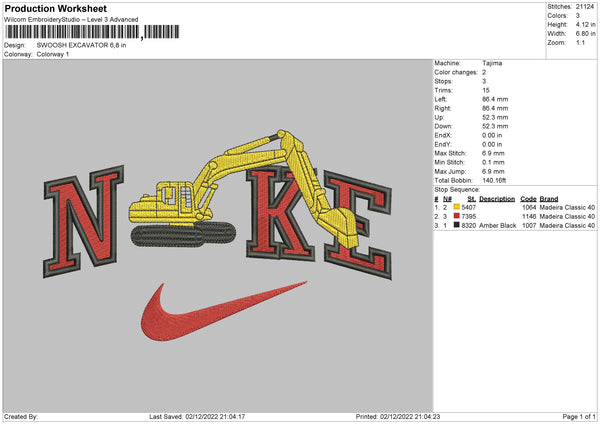This screenshot has height=424, width=600.
Task: Click the 'Last Saved: 02/12/2022 21:04:17' footer text
Action: pyautogui.click(x=197, y=416)
